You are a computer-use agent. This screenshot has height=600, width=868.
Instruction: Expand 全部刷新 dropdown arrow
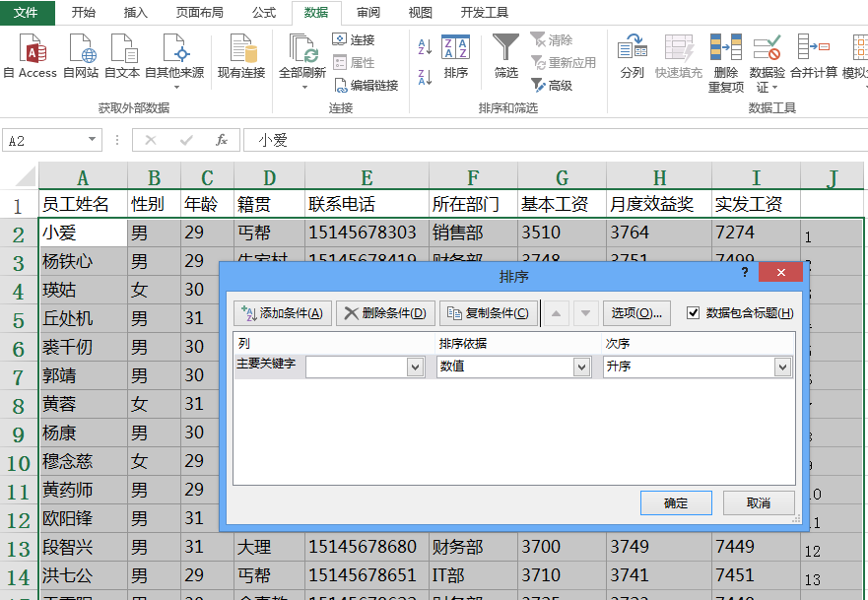click(303, 88)
